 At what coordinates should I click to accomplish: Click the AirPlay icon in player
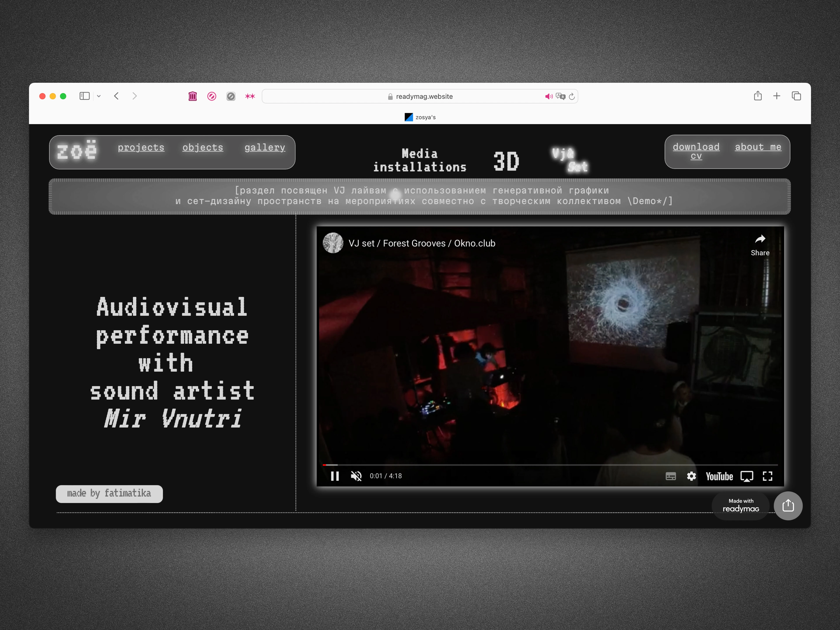[747, 476]
